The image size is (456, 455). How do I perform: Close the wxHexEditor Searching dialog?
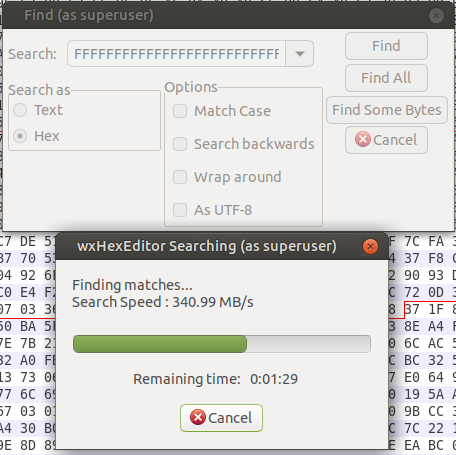370,247
